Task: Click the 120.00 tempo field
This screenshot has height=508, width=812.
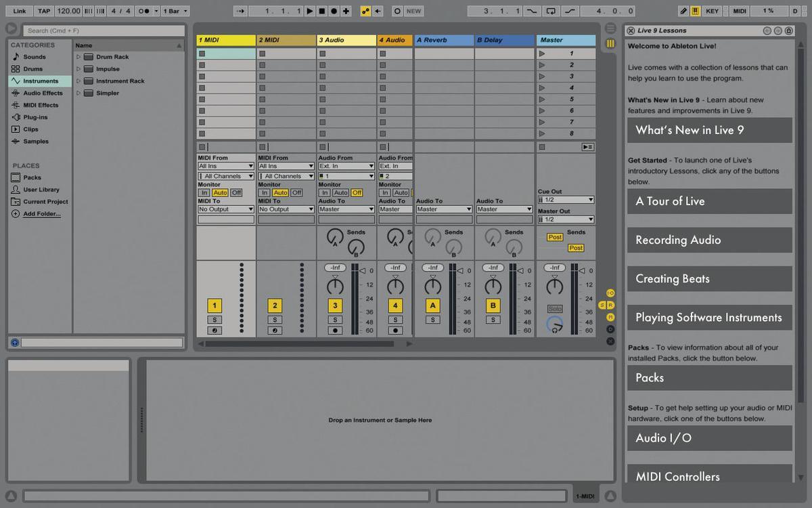Action: pyautogui.click(x=68, y=11)
